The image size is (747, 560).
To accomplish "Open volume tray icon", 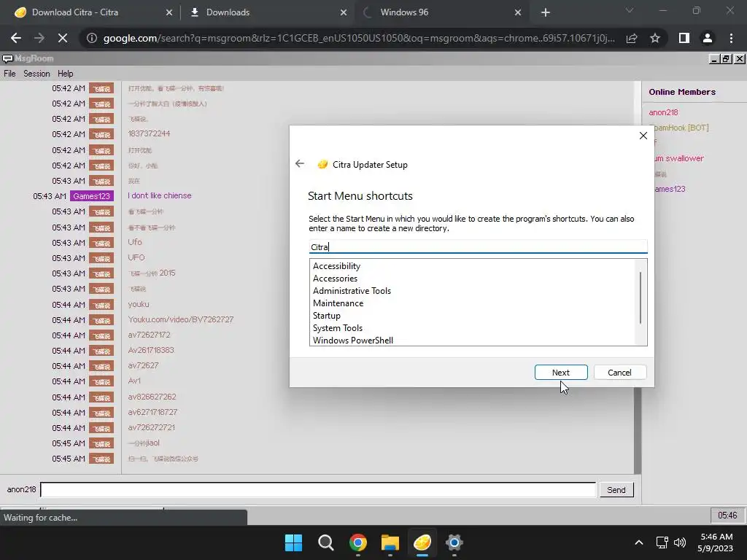I will [680, 542].
